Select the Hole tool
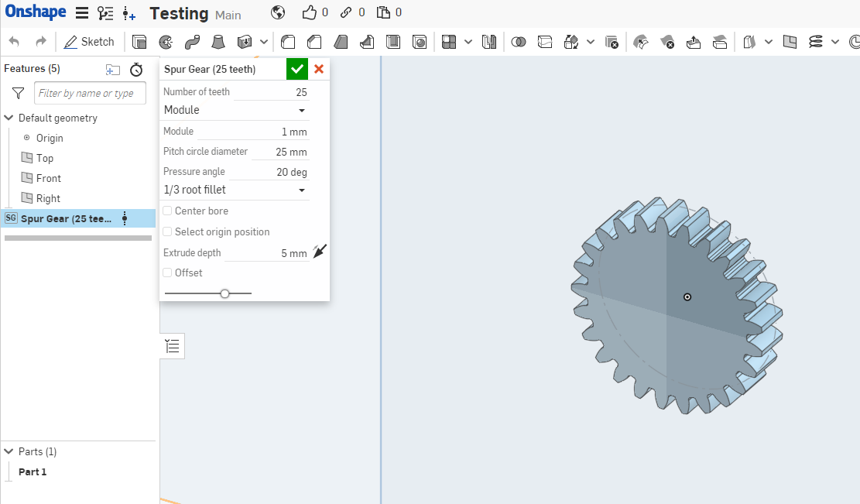Screen dimensions: 860x504 tap(420, 42)
